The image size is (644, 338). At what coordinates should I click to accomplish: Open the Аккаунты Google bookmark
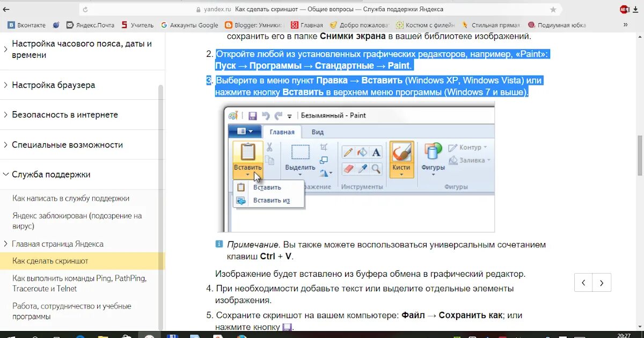click(190, 25)
